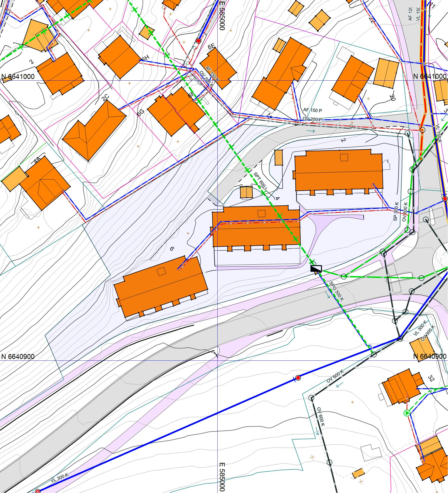Select the 'E 585000' grid label at map bottom
The height and width of the screenshot is (493, 448).
222,477
